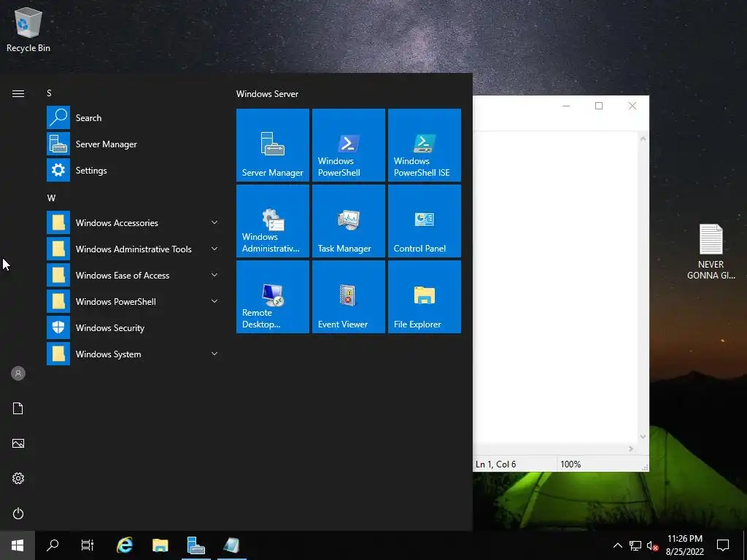This screenshot has height=560, width=747.
Task: Click the Windows Start button on taskbar
Action: (x=18, y=545)
